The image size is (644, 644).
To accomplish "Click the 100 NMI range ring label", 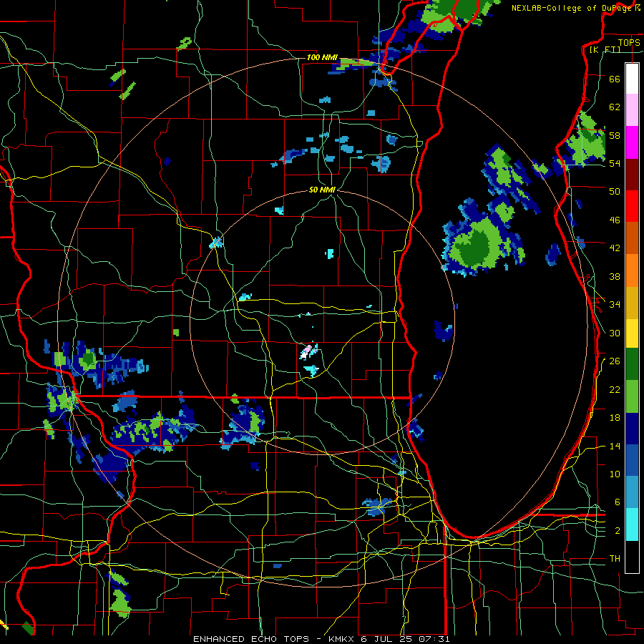I will (322, 57).
